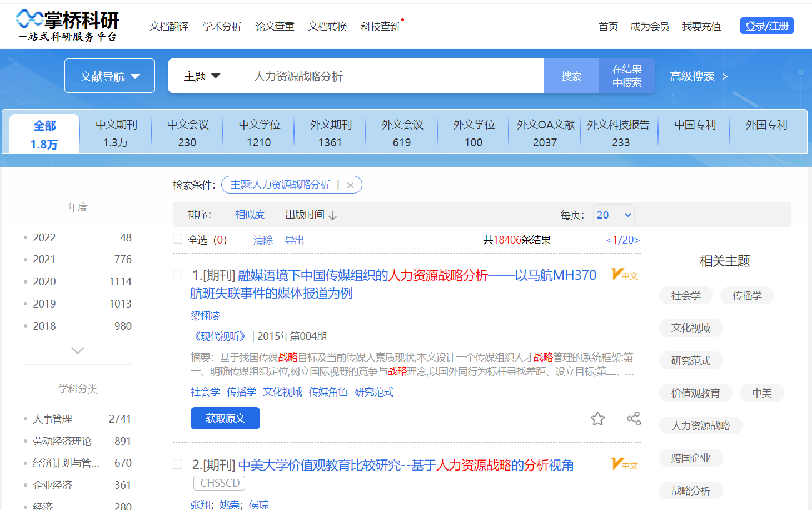Click related topic 跨国企业 tag

point(691,458)
